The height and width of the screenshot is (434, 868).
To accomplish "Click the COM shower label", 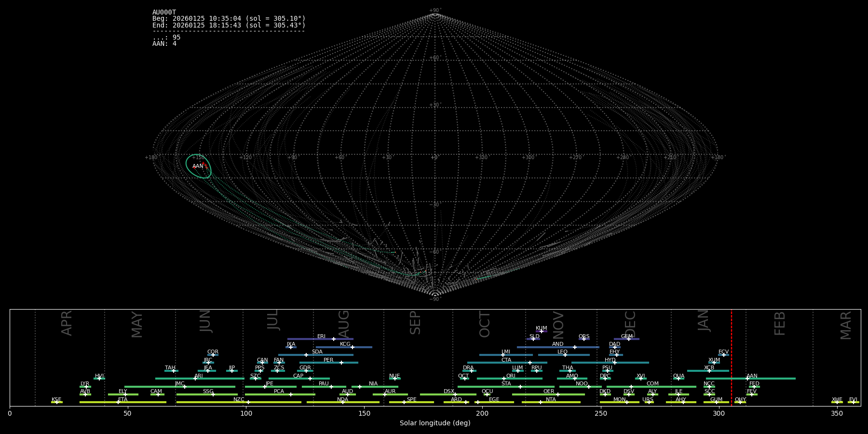I will (652, 384).
